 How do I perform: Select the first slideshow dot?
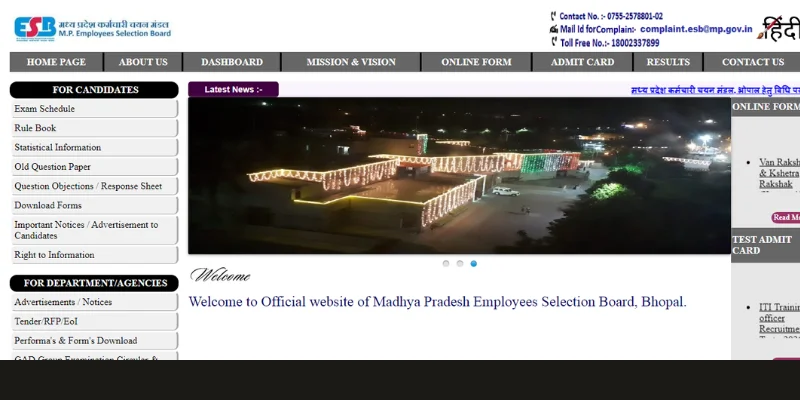click(446, 263)
